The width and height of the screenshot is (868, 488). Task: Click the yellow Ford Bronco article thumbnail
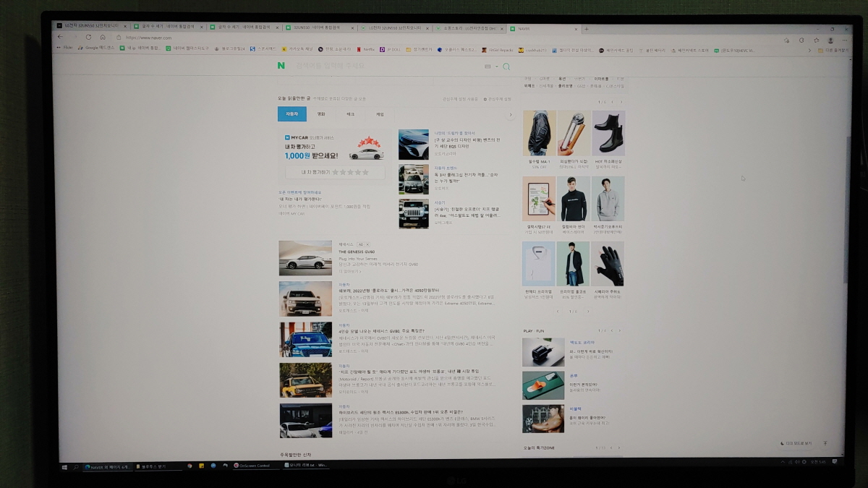[305, 380]
